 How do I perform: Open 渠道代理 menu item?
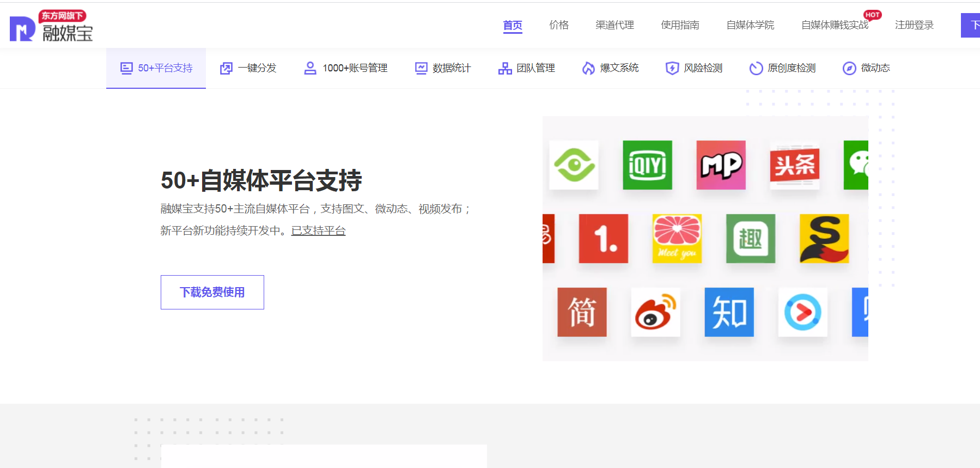(614, 25)
